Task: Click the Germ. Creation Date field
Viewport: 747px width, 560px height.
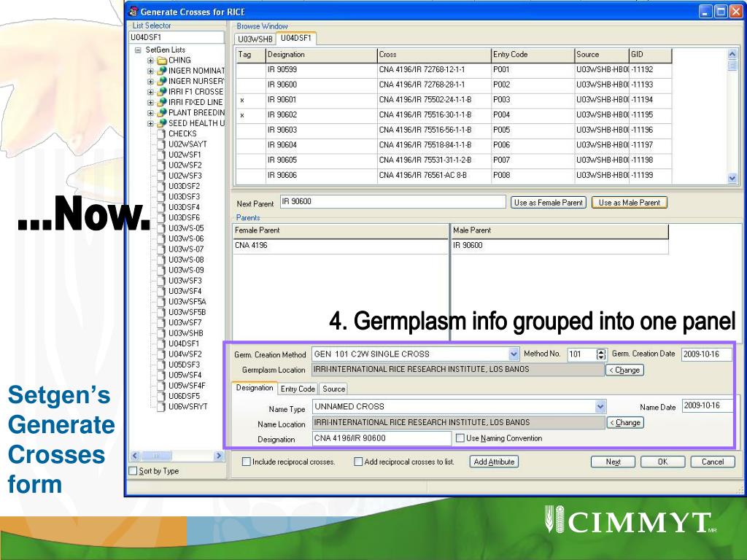Action: [x=706, y=354]
